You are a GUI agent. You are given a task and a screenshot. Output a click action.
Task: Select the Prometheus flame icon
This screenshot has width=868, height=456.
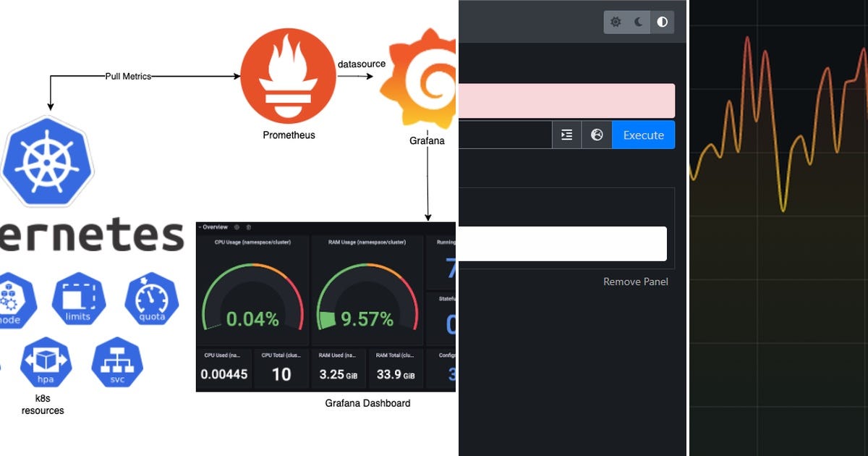pyautogui.click(x=288, y=75)
